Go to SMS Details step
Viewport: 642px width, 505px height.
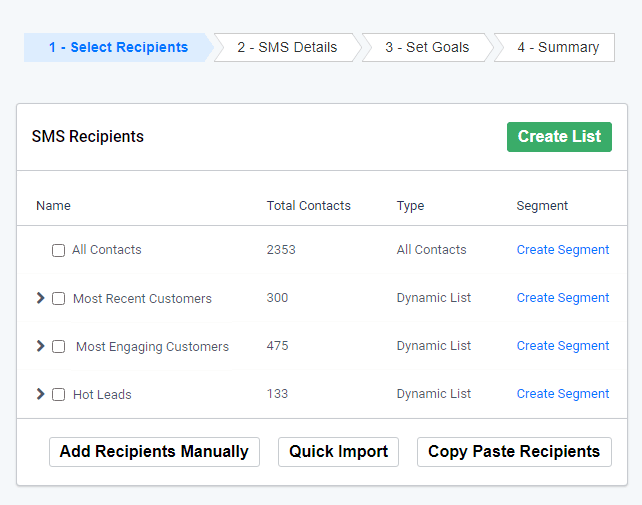pos(287,48)
